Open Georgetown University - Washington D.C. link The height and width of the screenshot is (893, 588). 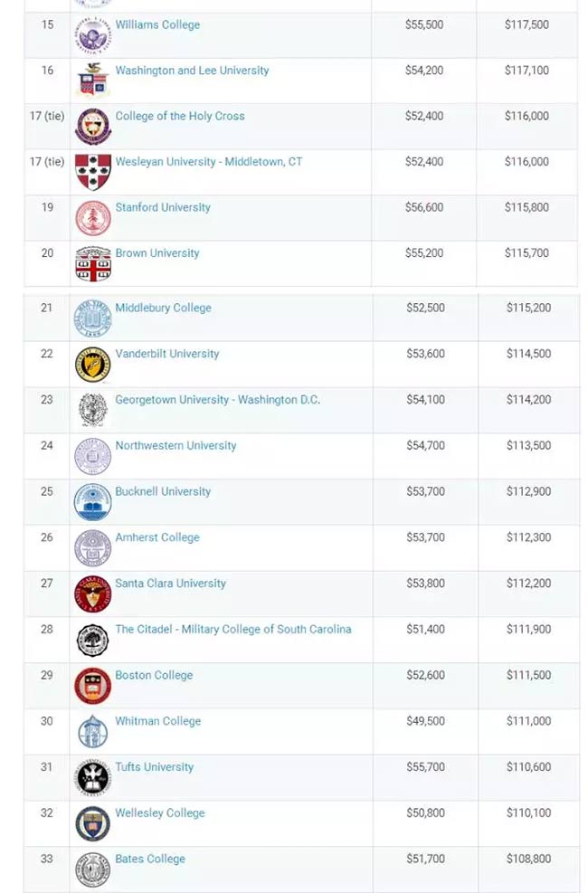(x=217, y=400)
